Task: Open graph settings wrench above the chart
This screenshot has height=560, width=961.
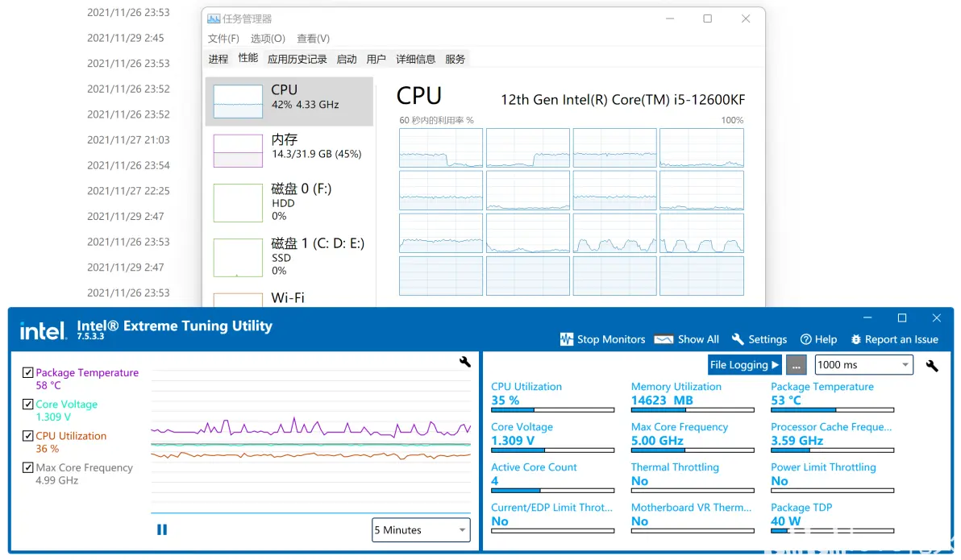Action: (x=464, y=362)
